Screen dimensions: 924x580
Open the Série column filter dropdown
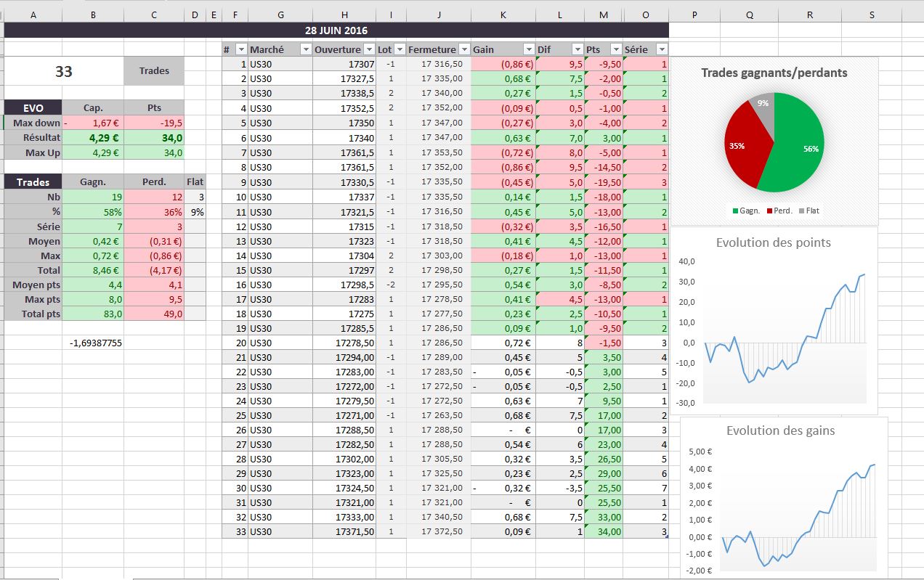660,49
